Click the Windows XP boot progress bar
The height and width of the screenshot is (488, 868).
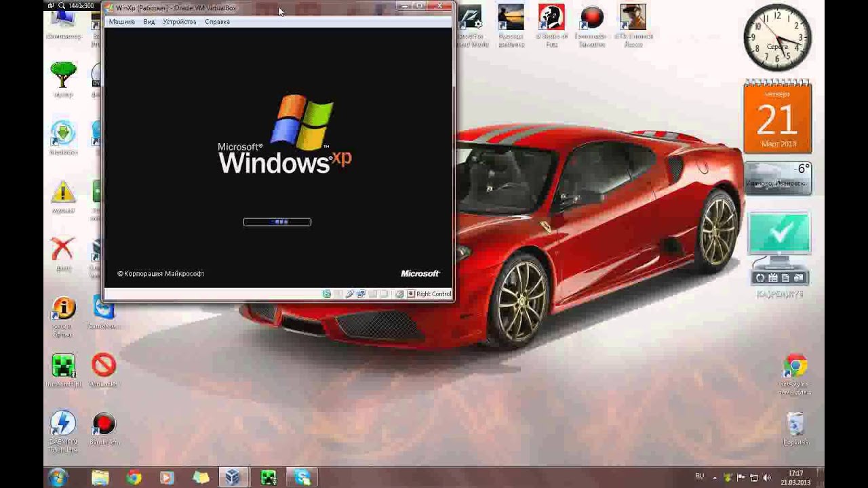[x=277, y=222]
